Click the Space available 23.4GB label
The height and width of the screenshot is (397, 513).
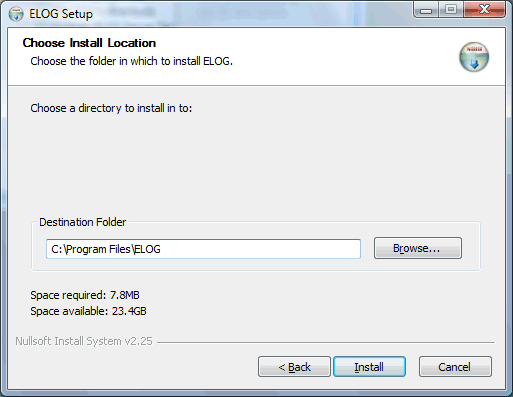[x=88, y=311]
